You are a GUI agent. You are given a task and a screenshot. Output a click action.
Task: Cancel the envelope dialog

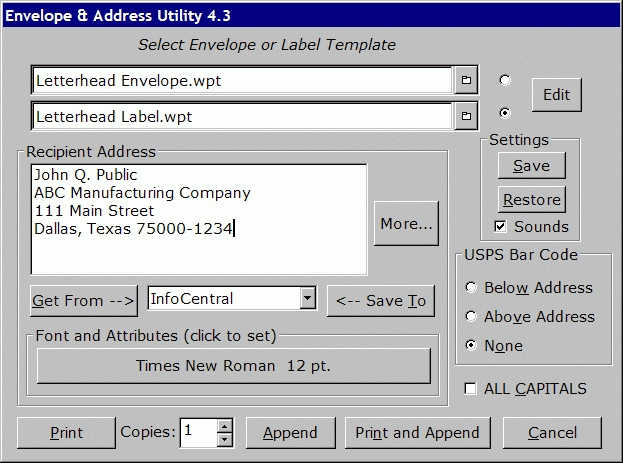(552, 432)
